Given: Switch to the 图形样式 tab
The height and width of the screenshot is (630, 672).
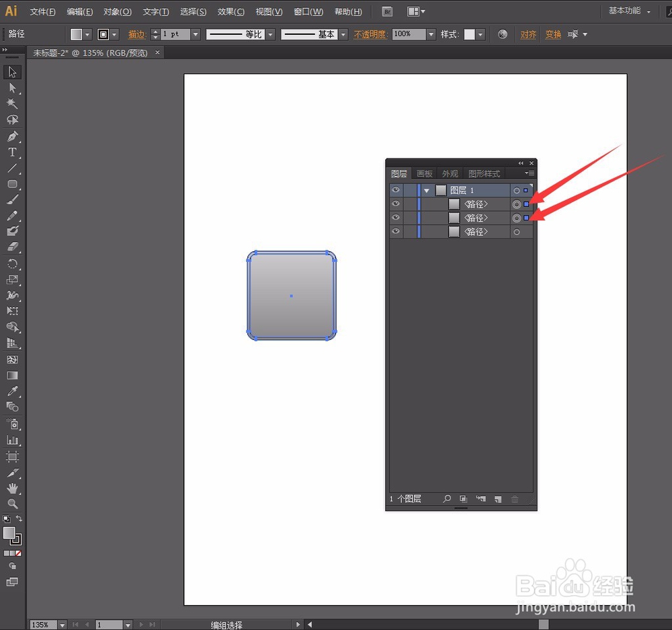Looking at the screenshot, I should tap(484, 173).
